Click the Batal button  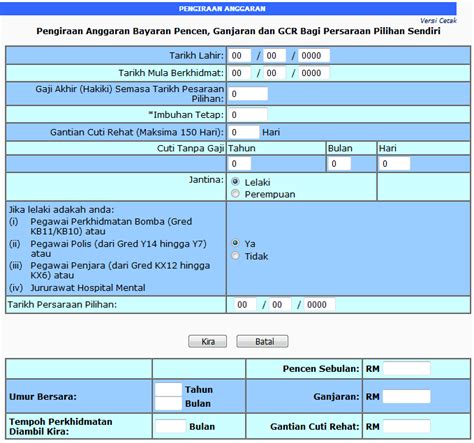(262, 341)
